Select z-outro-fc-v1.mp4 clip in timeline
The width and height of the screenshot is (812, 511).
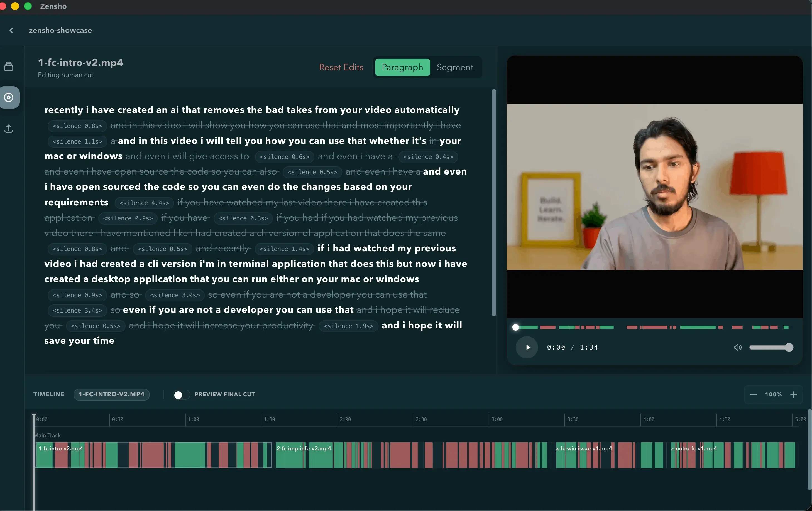(733, 455)
